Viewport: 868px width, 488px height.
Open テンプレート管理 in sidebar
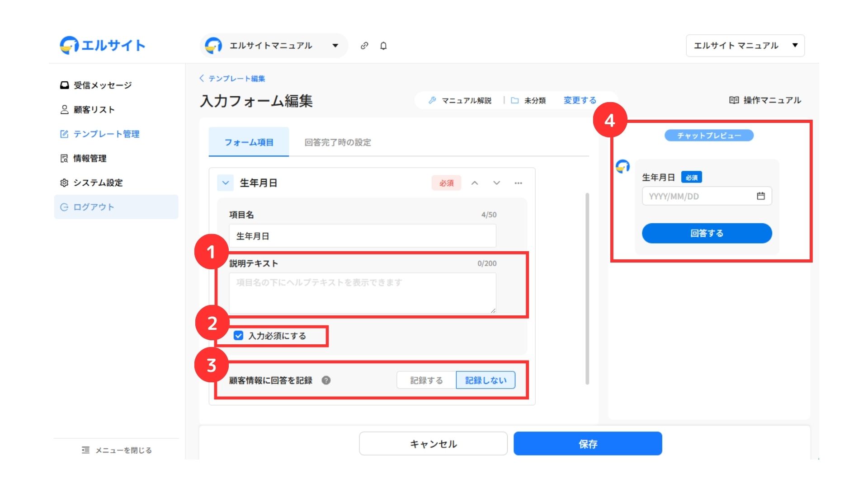(106, 134)
